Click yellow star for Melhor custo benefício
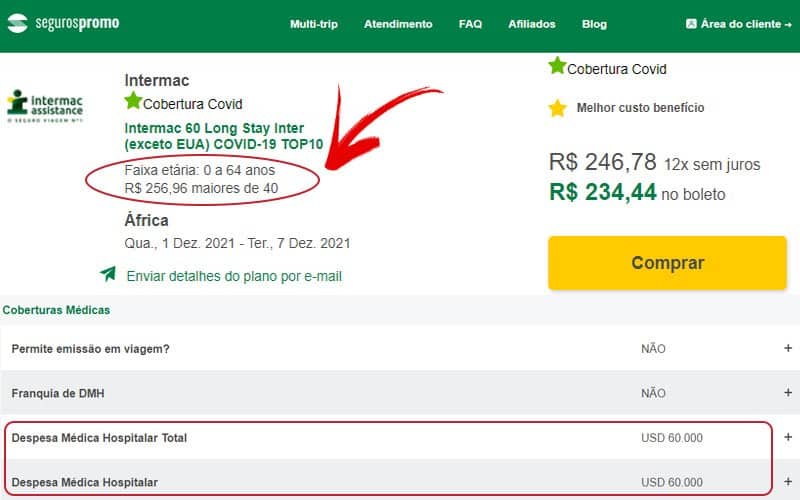 558,108
